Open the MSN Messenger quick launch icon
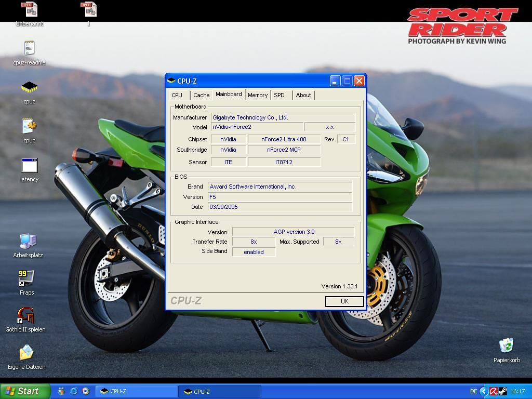The height and width of the screenshot is (399, 532). point(61,391)
